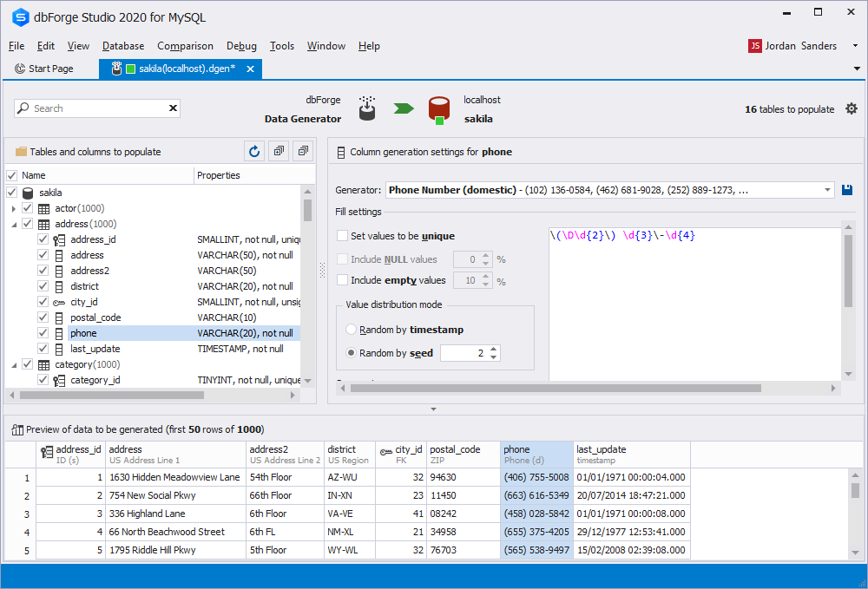Click the folder icon beside Tables and columns
Viewport: 868px width, 589px height.
click(21, 152)
